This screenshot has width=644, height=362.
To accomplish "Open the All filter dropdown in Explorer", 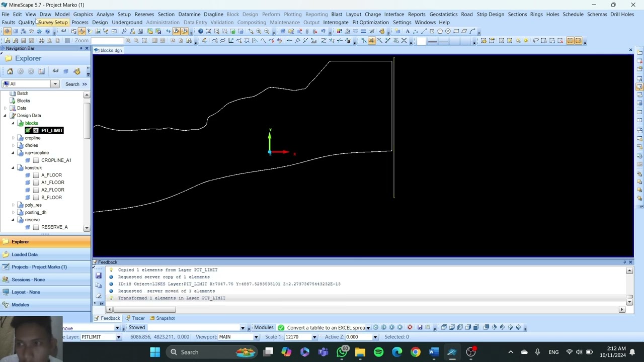I will 55,84.
